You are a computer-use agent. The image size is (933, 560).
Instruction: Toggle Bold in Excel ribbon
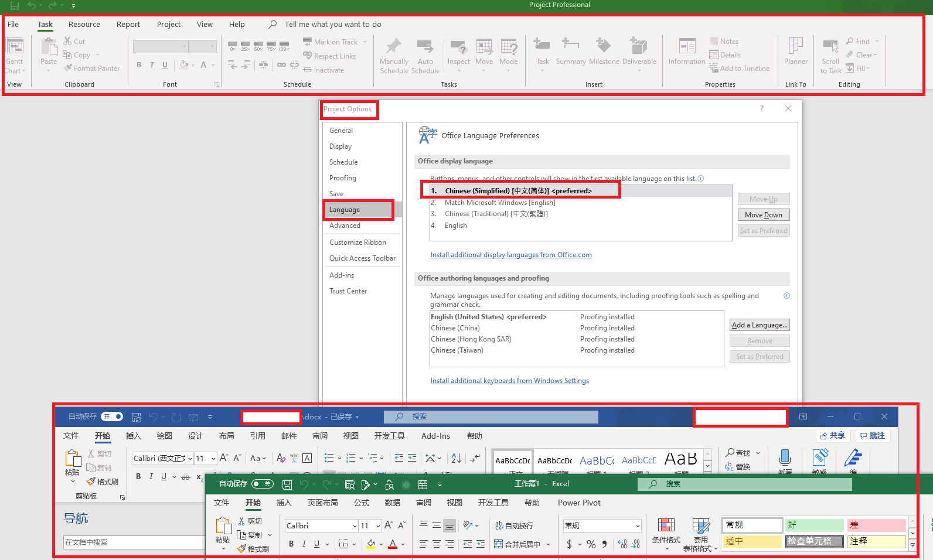[291, 544]
